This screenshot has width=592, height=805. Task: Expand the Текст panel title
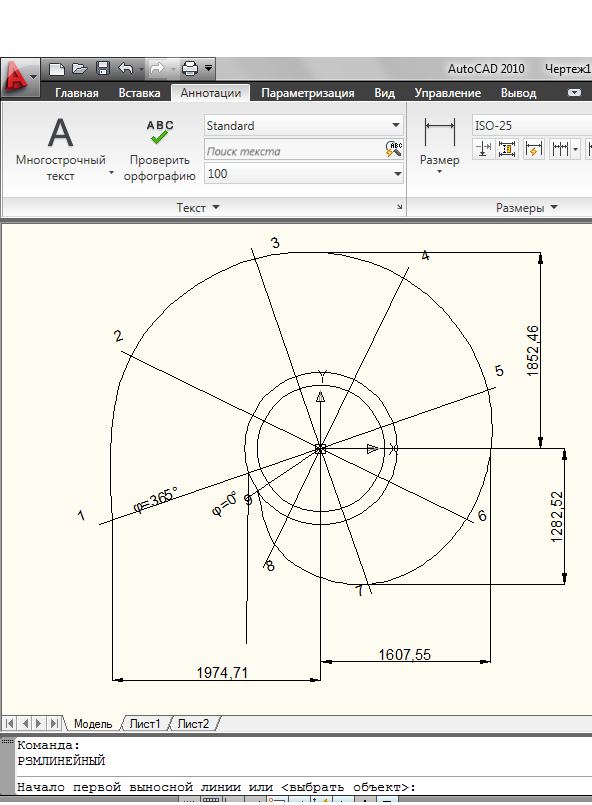point(198,207)
